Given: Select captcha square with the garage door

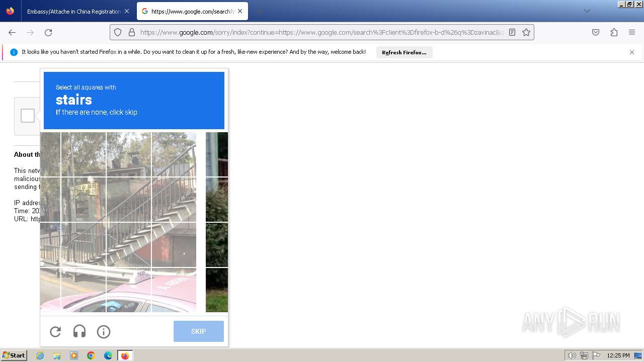Looking at the screenshot, I should (x=174, y=245).
